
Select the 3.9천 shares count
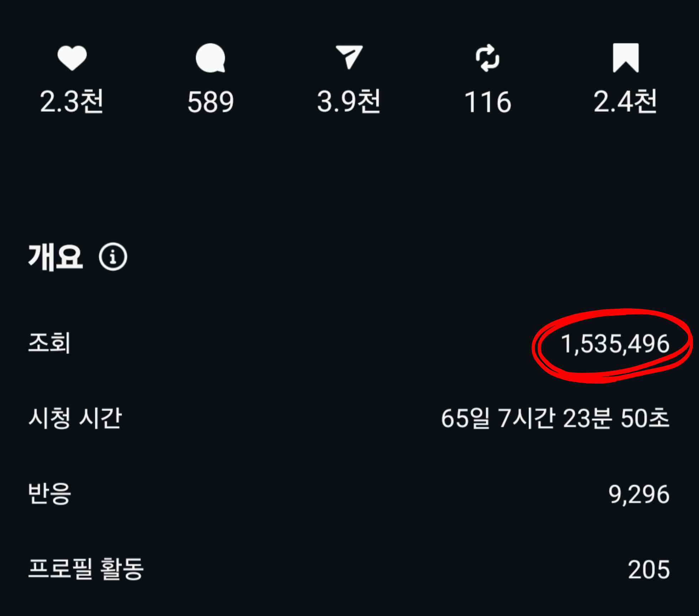(349, 102)
